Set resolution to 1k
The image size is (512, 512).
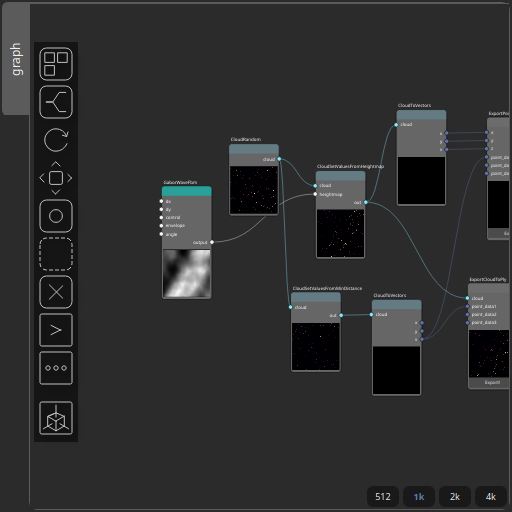[x=419, y=497]
